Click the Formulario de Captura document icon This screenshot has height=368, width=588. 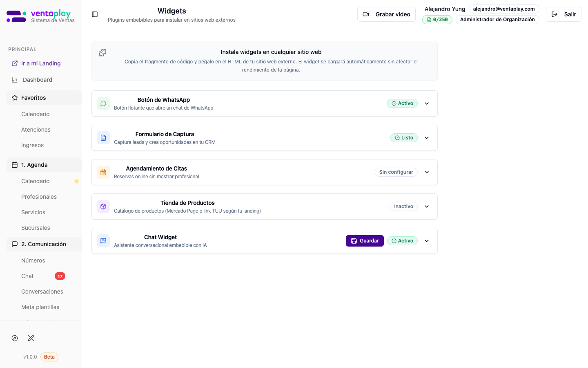[103, 138]
